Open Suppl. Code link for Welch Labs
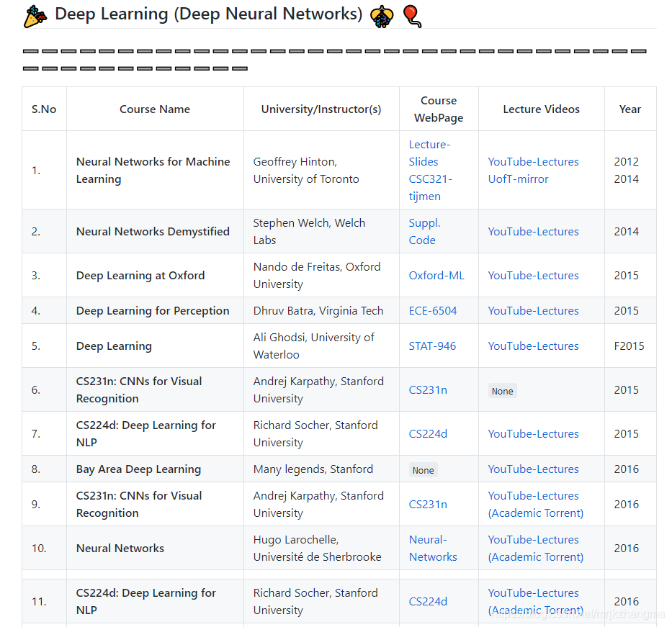The height and width of the screenshot is (627, 672). pos(424,231)
